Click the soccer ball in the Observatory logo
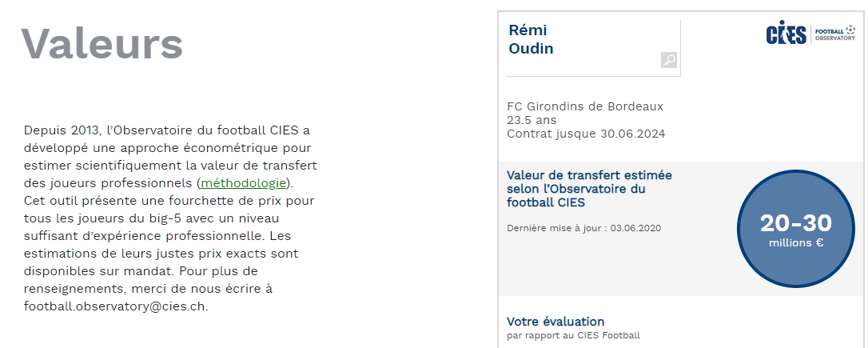Image resolution: width=868 pixels, height=348 pixels. 850,30
